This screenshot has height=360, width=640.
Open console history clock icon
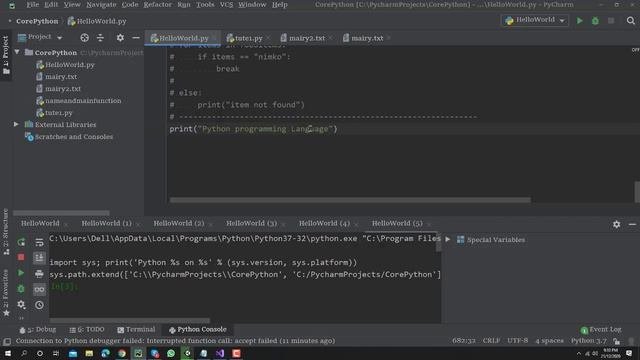39,304
